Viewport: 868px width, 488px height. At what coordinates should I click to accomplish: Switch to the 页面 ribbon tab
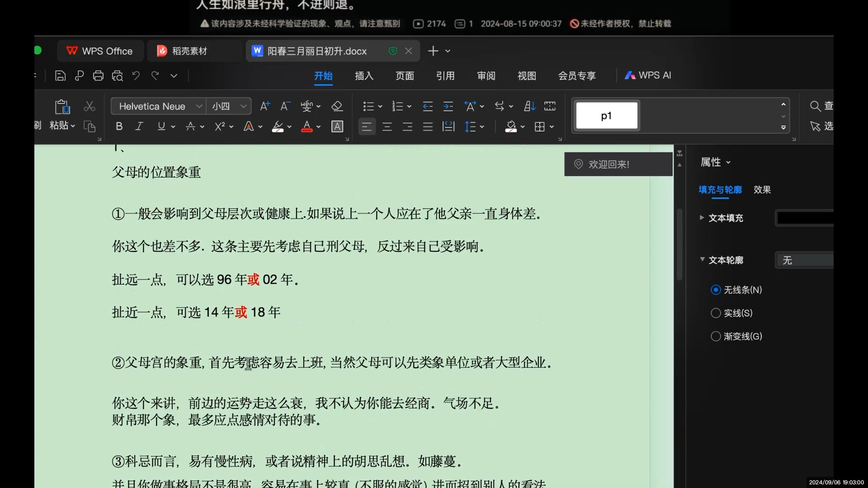(405, 76)
